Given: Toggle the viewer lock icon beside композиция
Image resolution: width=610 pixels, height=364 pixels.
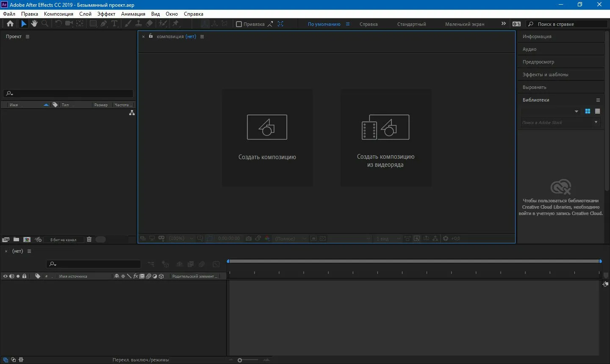Looking at the screenshot, I should pyautogui.click(x=151, y=36).
